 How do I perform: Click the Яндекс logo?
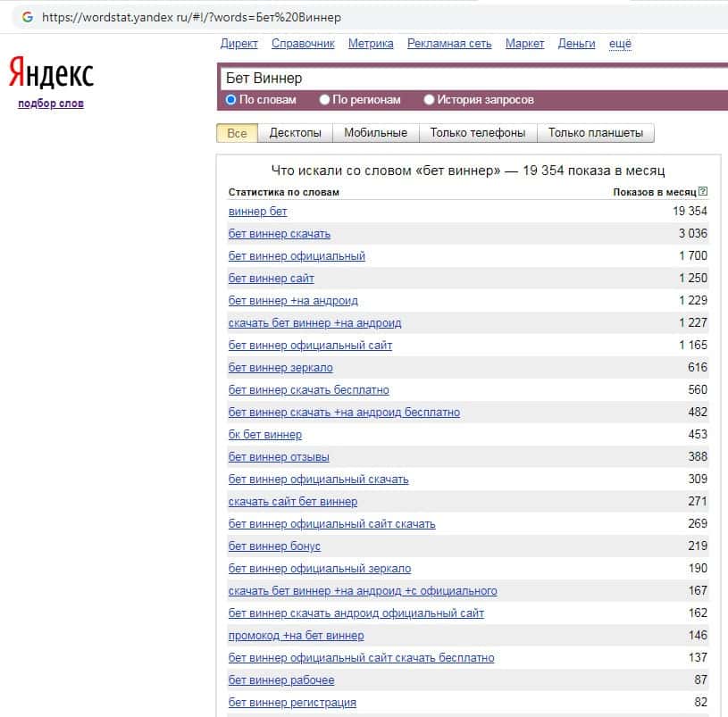coord(51,74)
